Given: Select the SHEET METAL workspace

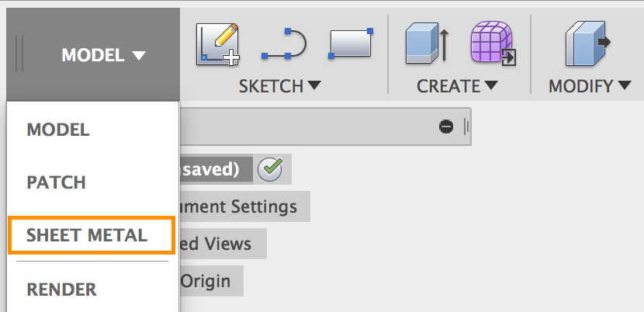Looking at the screenshot, I should pyautogui.click(x=87, y=235).
